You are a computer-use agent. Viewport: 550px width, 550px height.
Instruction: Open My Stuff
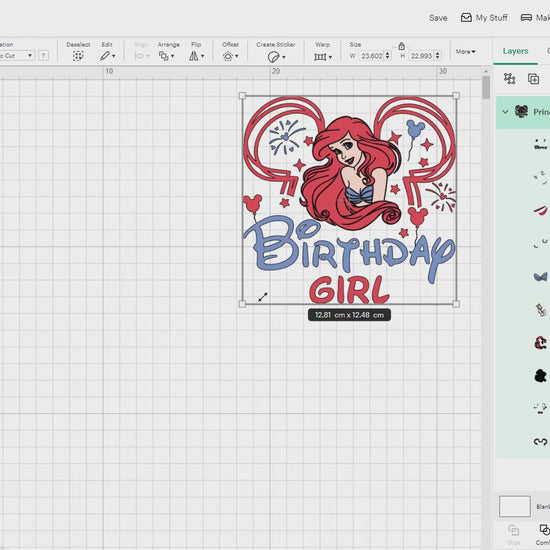pyautogui.click(x=484, y=18)
